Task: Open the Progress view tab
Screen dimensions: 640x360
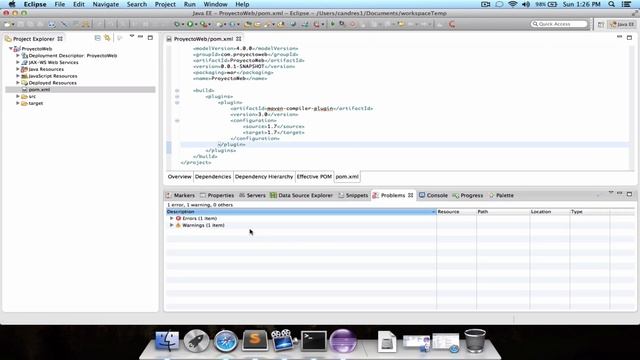Action: tap(468, 196)
